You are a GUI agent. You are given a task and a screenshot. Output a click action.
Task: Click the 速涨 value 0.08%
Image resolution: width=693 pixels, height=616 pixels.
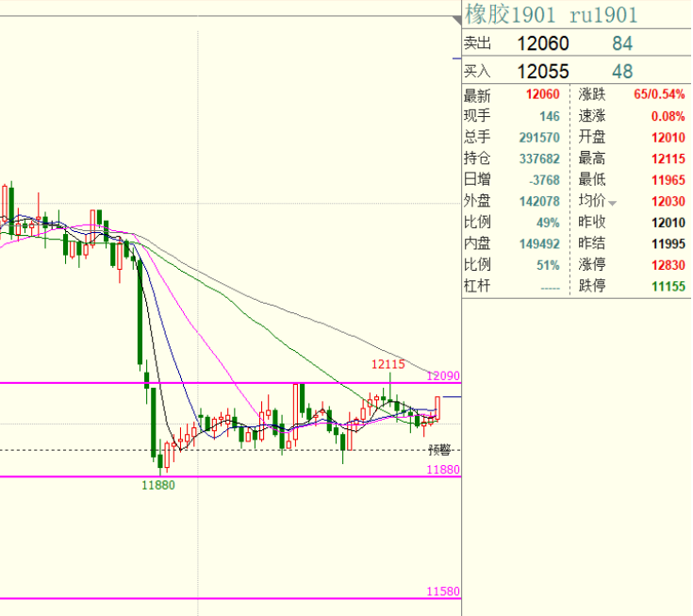click(x=668, y=116)
